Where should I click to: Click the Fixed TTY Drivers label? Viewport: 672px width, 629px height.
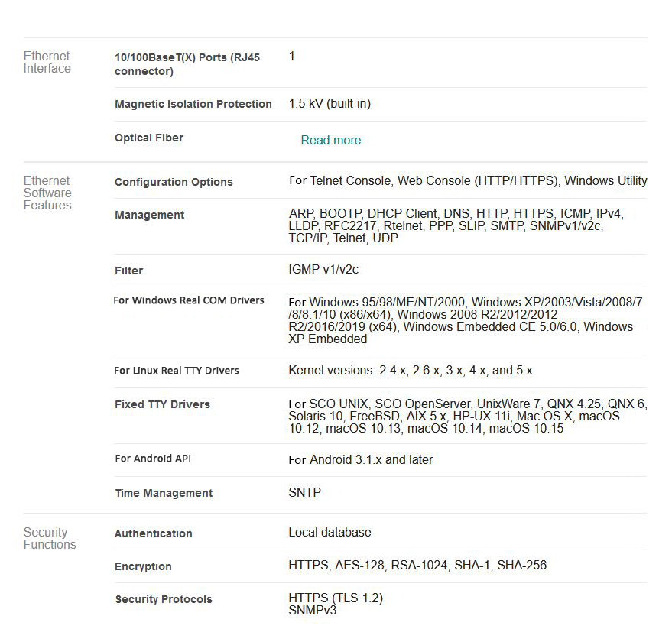point(162,405)
